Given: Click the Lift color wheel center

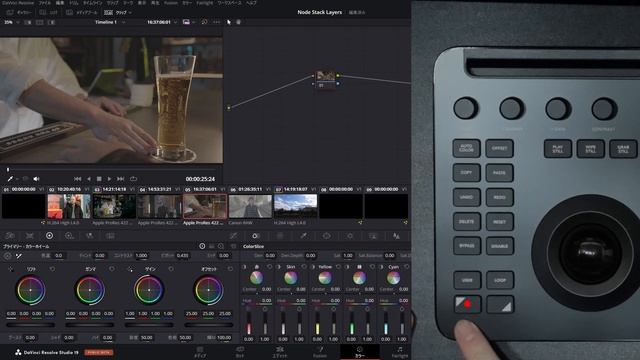Looking at the screenshot, I should [31, 290].
